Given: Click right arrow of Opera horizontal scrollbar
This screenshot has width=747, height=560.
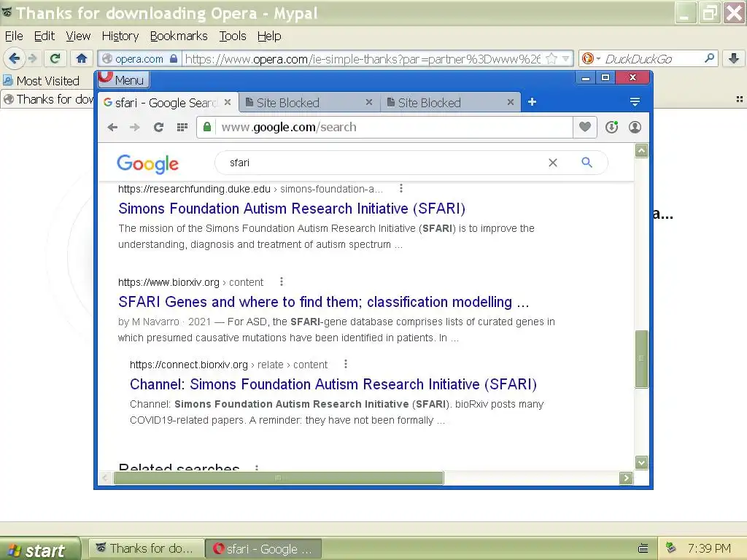Looking at the screenshot, I should click(626, 478).
